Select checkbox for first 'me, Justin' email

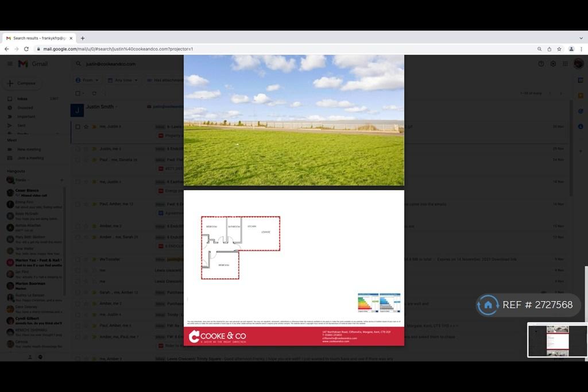(x=78, y=127)
